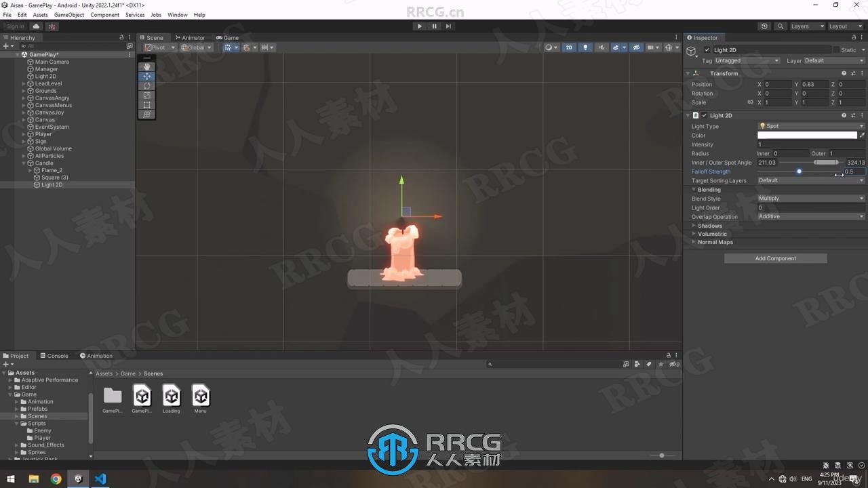Image resolution: width=868 pixels, height=488 pixels.
Task: Open the Layout dropdown
Action: (x=845, y=26)
